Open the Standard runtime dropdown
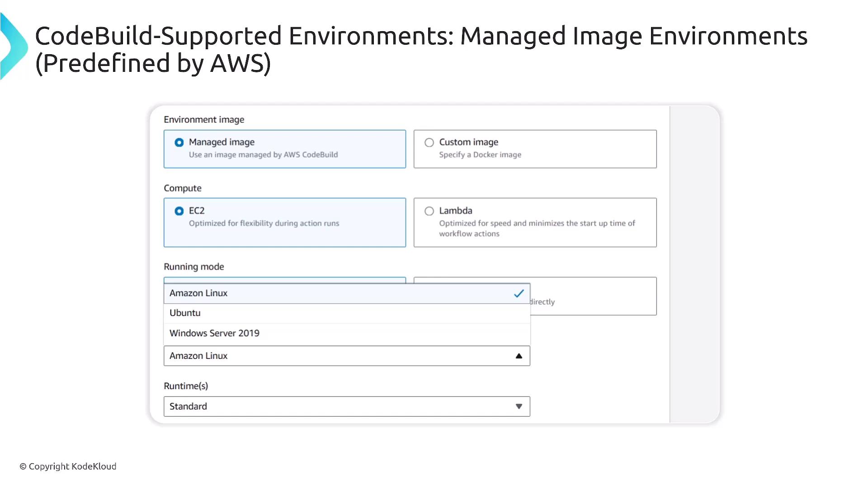The image size is (868, 488). tap(347, 407)
